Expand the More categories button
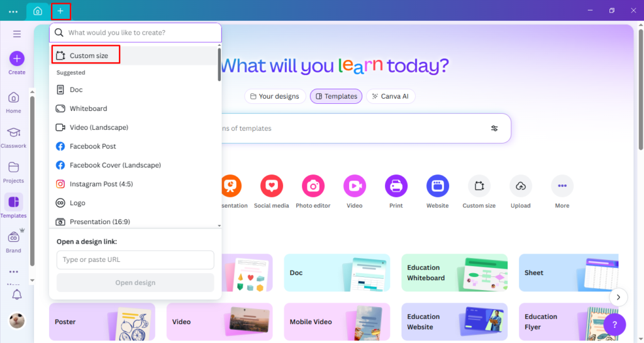This screenshot has height=343, width=644. pyautogui.click(x=562, y=186)
